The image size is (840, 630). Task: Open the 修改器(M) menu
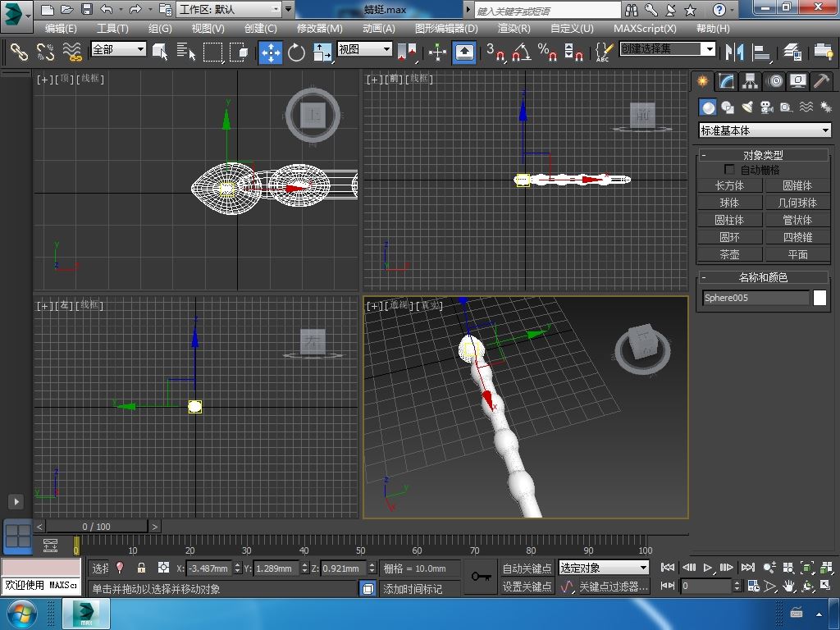click(x=319, y=28)
